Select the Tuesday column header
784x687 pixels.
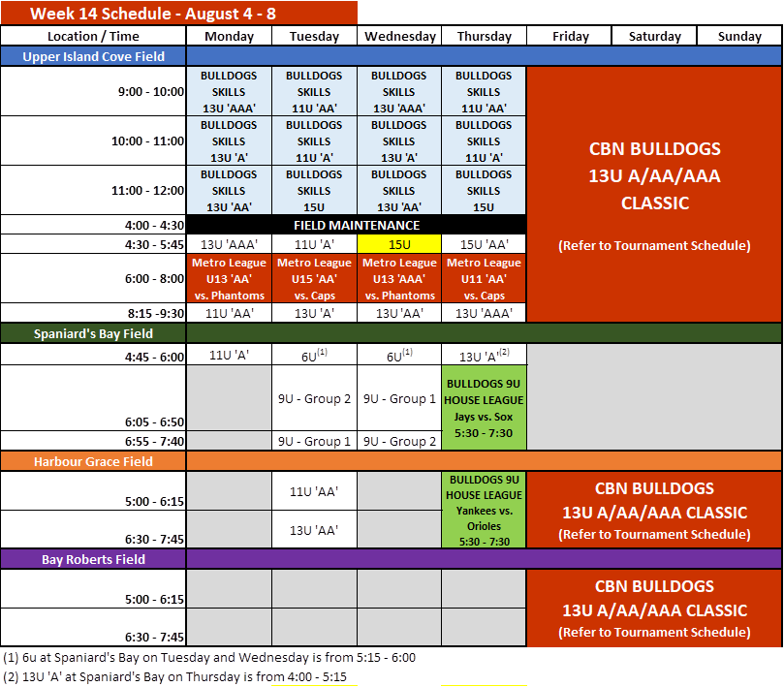(314, 36)
